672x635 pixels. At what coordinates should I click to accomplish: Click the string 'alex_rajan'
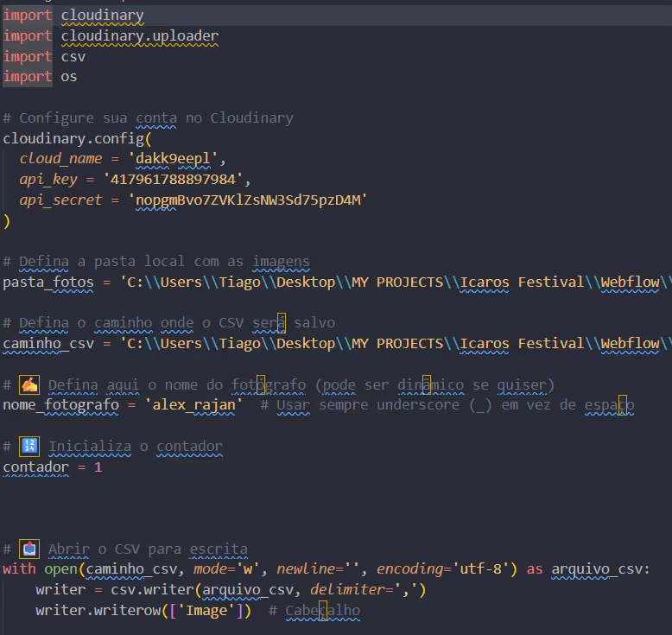(194, 404)
